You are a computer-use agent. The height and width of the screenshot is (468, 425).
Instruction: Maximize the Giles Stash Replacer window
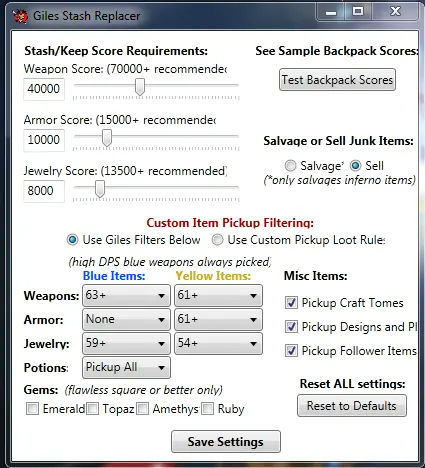358,12
